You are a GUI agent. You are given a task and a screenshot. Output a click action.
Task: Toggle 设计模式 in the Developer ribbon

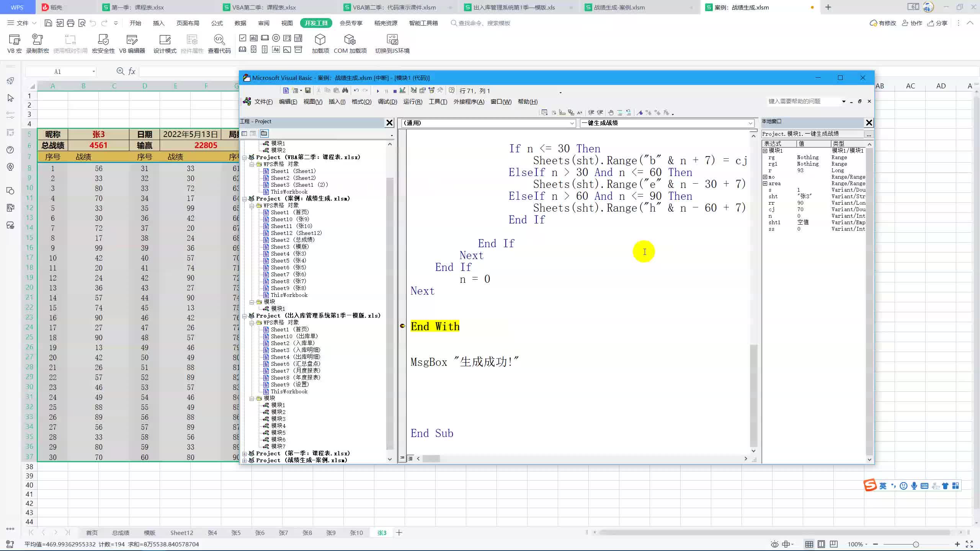coord(165,43)
